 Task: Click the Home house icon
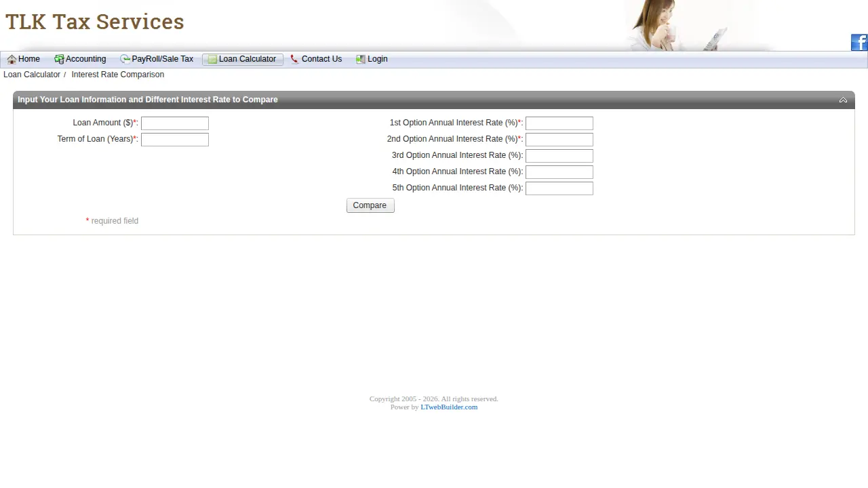[x=12, y=60]
